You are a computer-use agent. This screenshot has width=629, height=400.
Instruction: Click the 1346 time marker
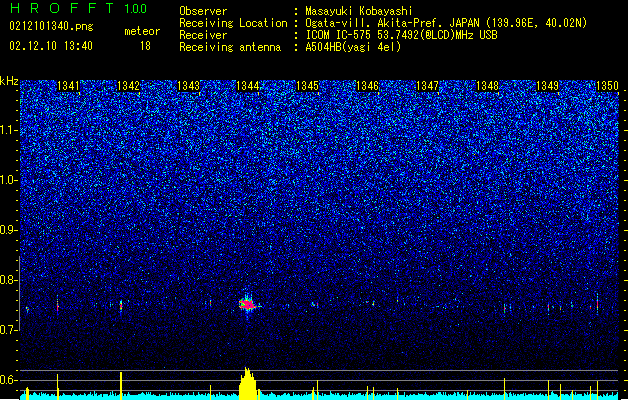[x=367, y=86]
